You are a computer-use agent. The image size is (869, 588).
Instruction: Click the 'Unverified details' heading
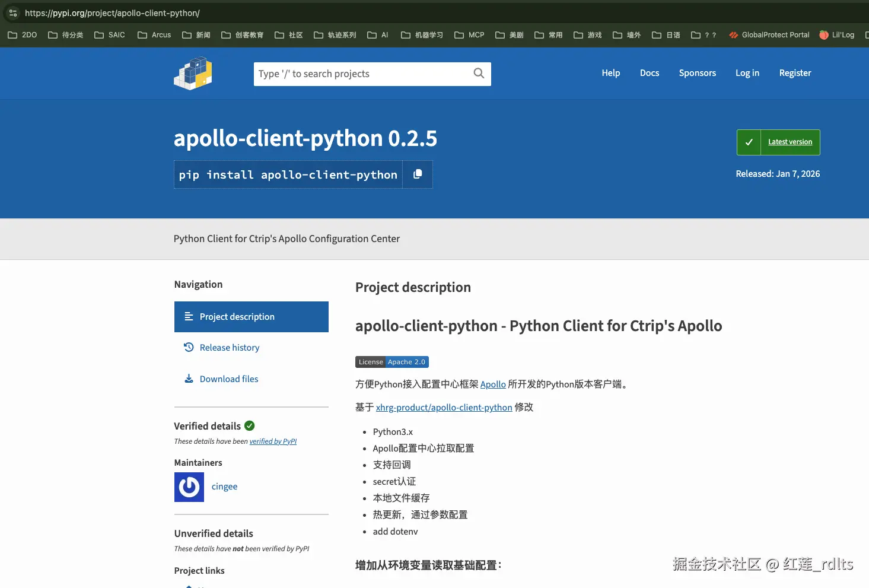click(214, 533)
